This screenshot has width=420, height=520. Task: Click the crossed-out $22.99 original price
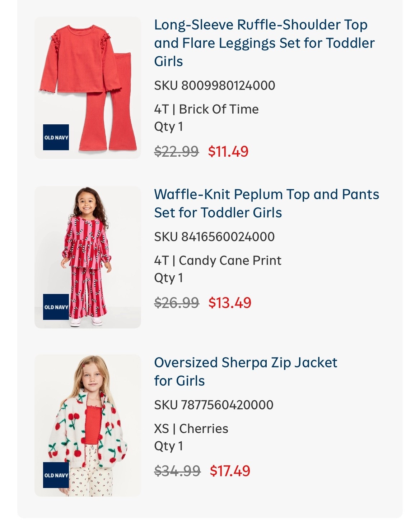(x=176, y=151)
